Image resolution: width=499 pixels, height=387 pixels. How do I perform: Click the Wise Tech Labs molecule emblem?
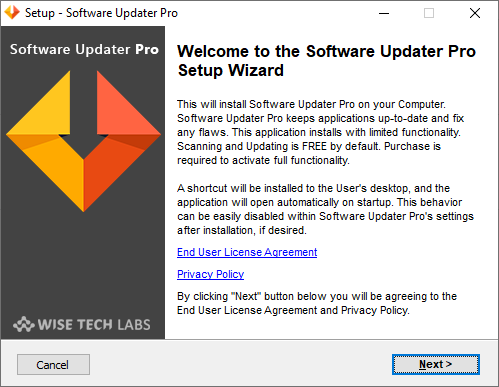tap(23, 324)
